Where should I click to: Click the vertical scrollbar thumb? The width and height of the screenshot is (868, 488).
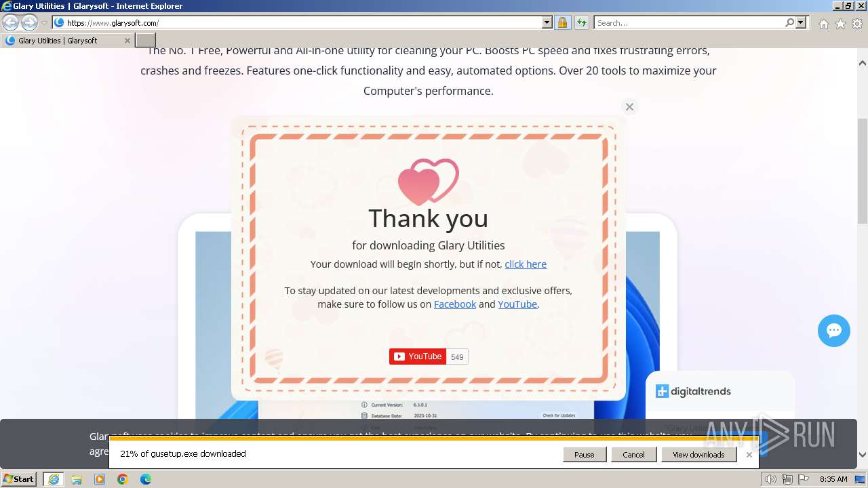tap(863, 170)
